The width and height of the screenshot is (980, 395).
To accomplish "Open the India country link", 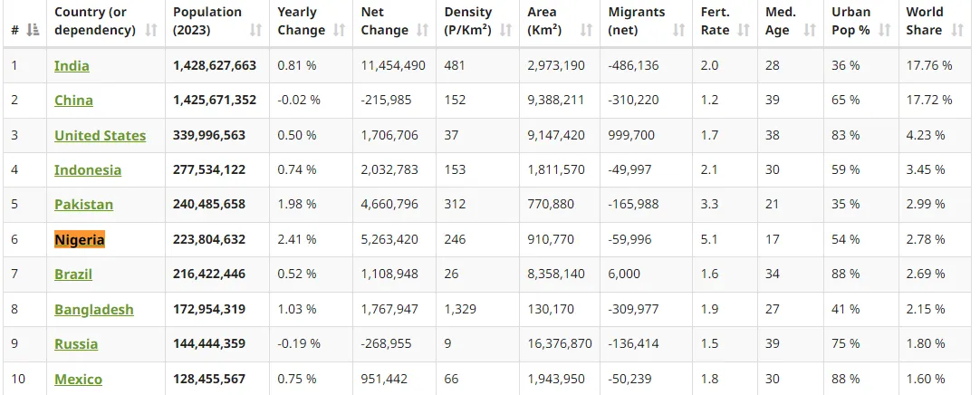I will [72, 66].
